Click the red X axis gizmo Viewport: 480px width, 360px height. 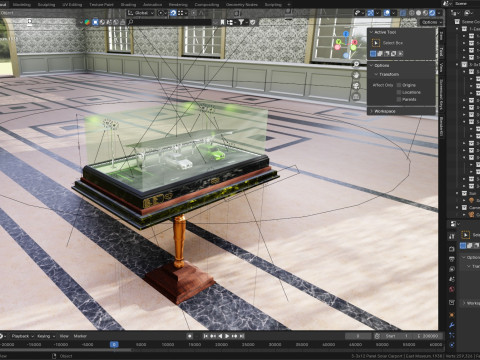point(355,42)
